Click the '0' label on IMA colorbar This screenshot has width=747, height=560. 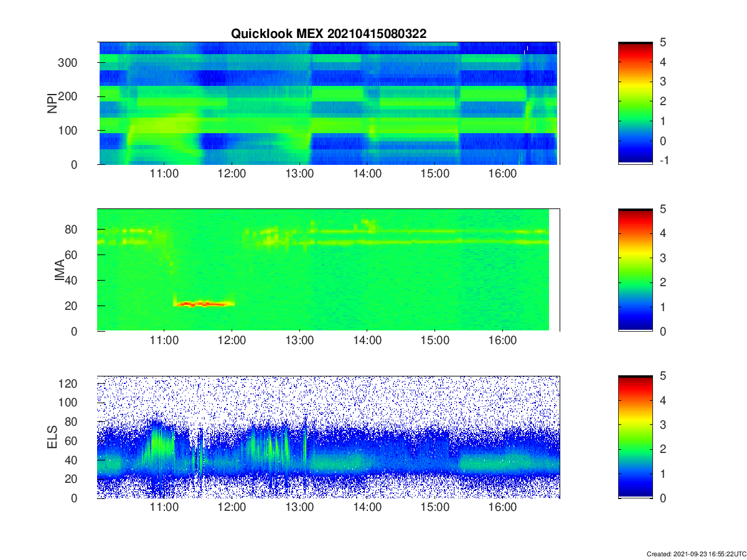pyautogui.click(x=663, y=331)
